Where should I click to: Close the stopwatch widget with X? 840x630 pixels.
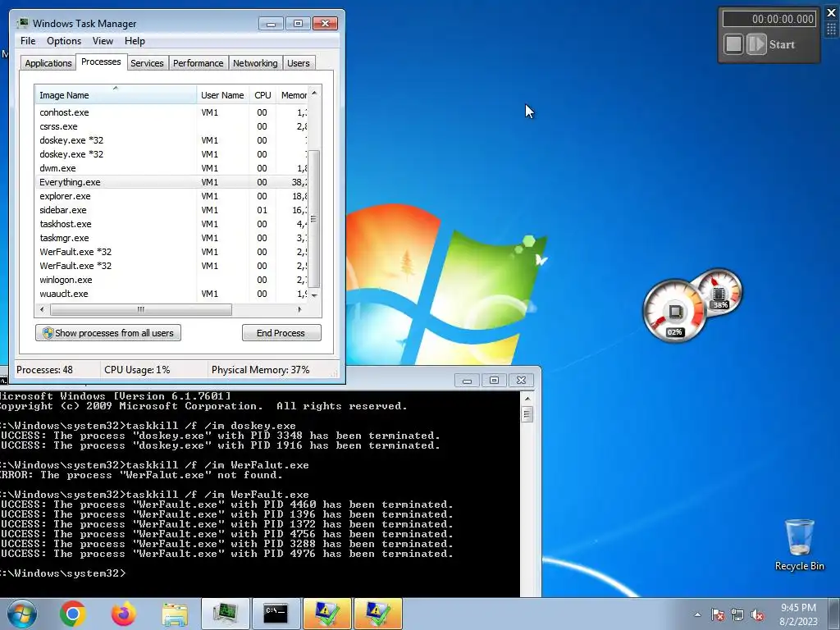pyautogui.click(x=832, y=13)
